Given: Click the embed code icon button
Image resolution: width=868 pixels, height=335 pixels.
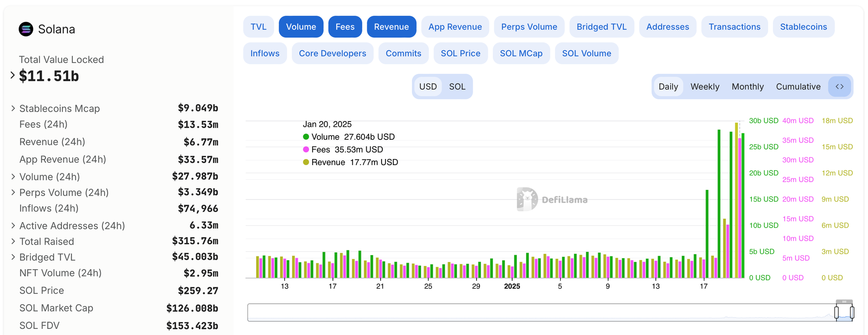Looking at the screenshot, I should click(x=840, y=86).
